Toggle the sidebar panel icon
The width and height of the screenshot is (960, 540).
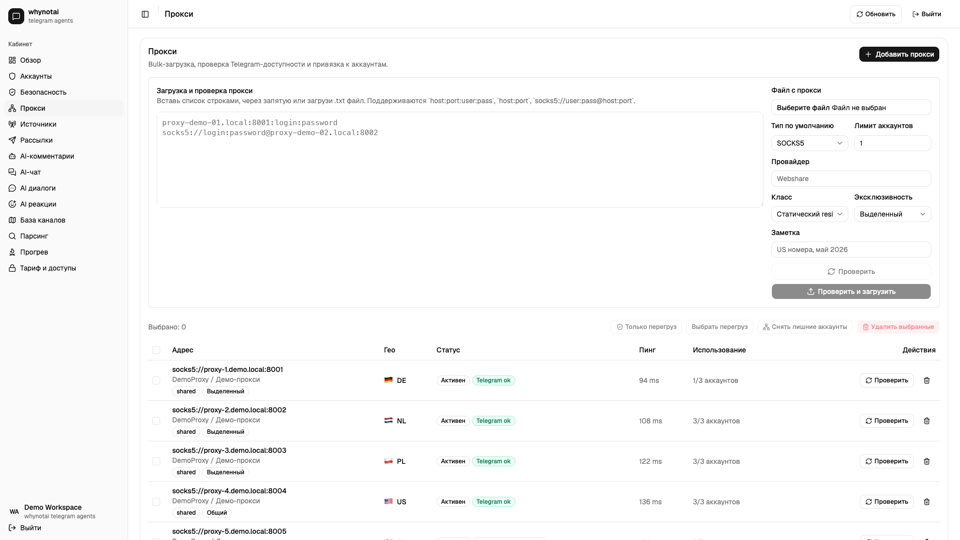145,14
